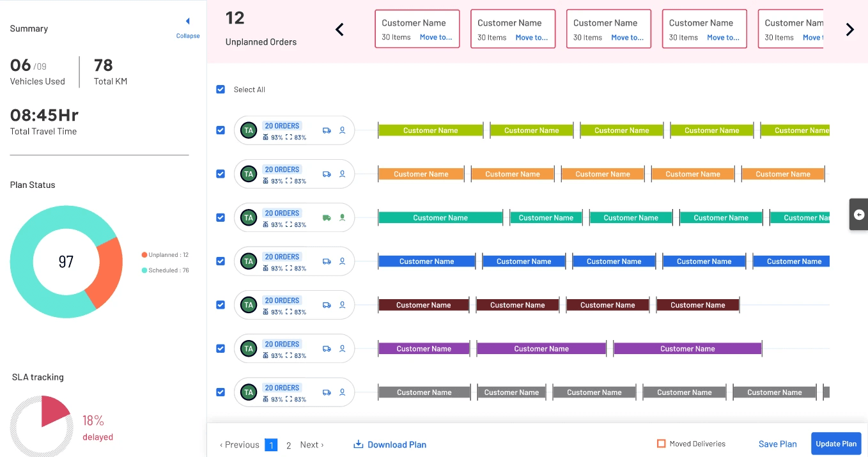
Task: Show next unplanned orders with right arrow
Action: coord(849,29)
